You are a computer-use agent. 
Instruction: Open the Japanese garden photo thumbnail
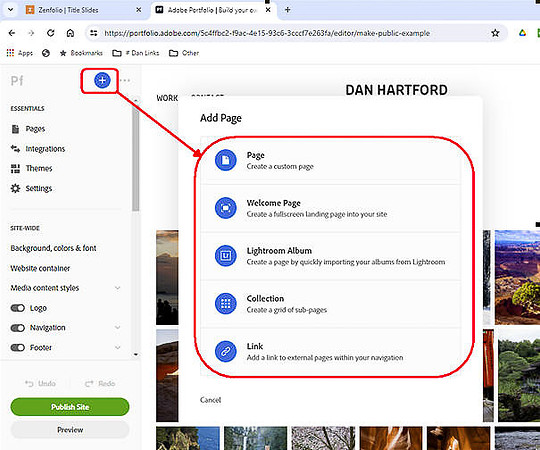tap(519, 375)
